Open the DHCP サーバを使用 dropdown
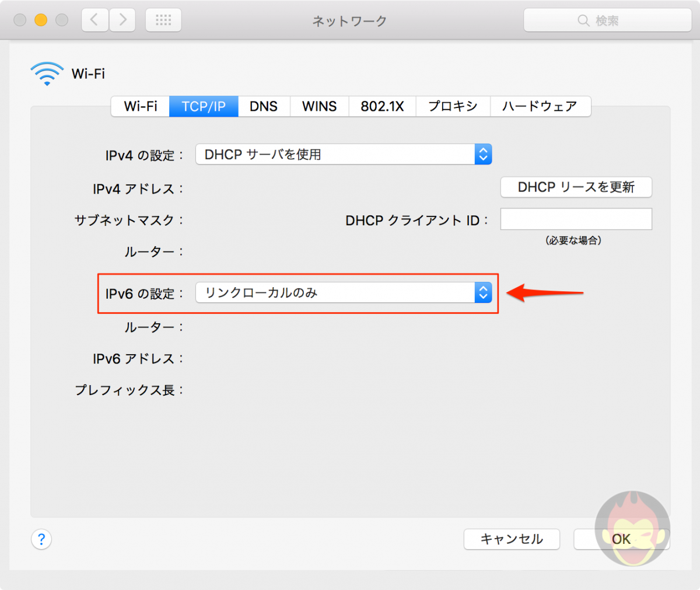Screen dimensions: 700x590 coord(343,154)
